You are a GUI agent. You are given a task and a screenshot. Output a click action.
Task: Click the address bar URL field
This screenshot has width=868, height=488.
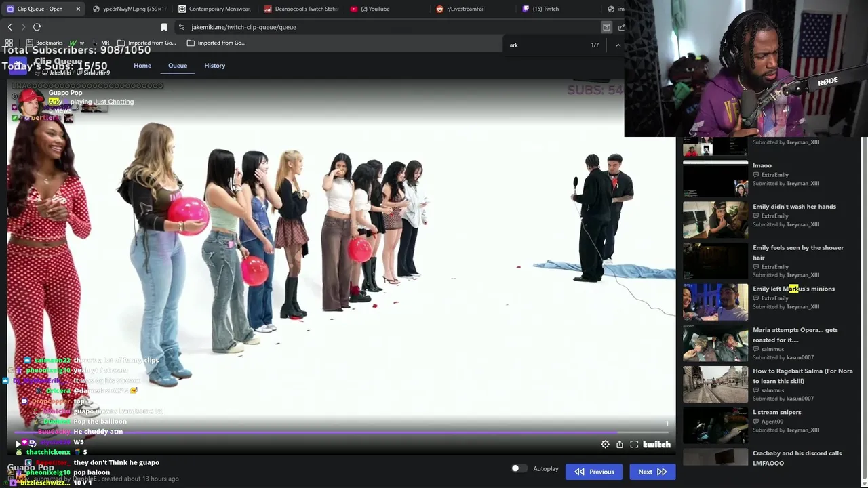click(387, 27)
